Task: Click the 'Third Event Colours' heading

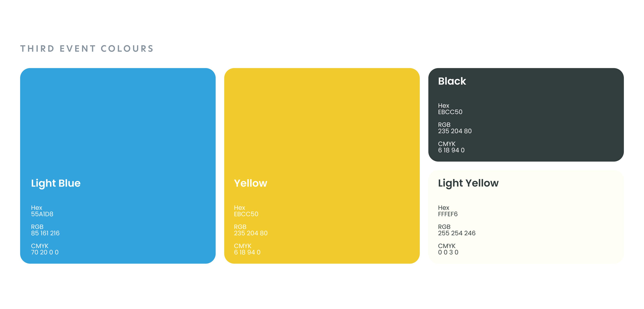Action: 87,48
